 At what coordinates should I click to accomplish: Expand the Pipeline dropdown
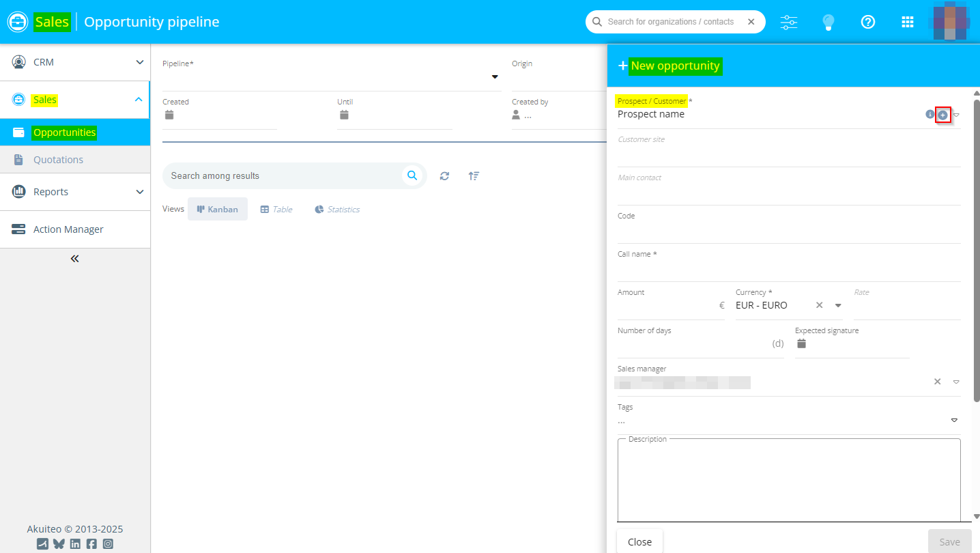tap(495, 77)
